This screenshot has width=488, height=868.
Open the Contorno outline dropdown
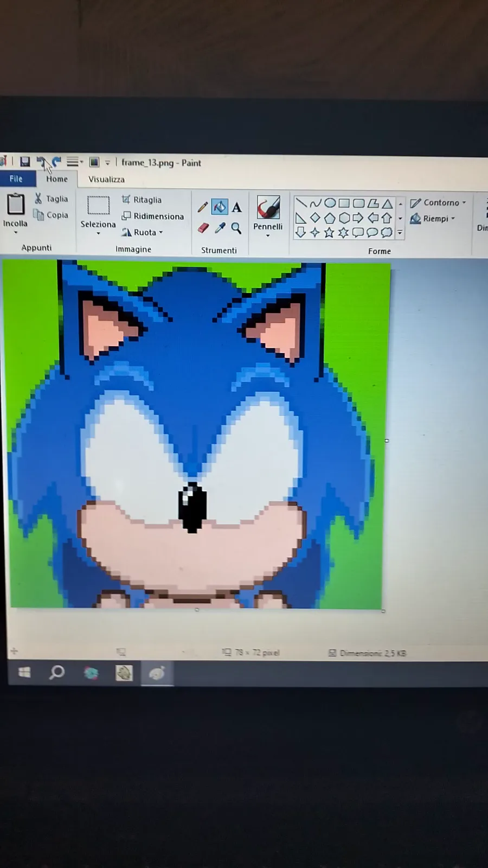[438, 202]
